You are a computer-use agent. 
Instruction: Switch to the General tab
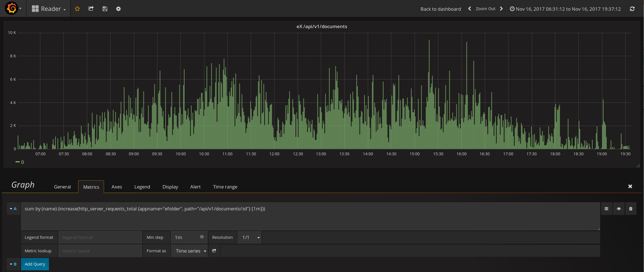[62, 187]
